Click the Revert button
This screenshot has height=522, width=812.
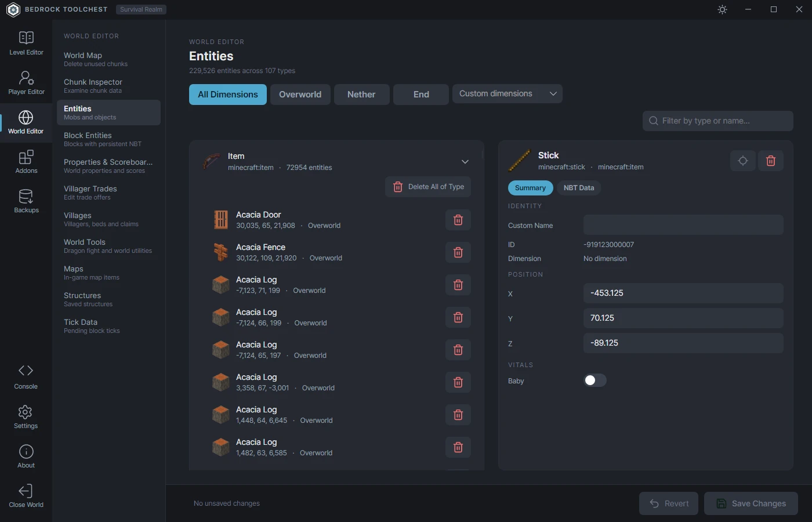point(669,503)
